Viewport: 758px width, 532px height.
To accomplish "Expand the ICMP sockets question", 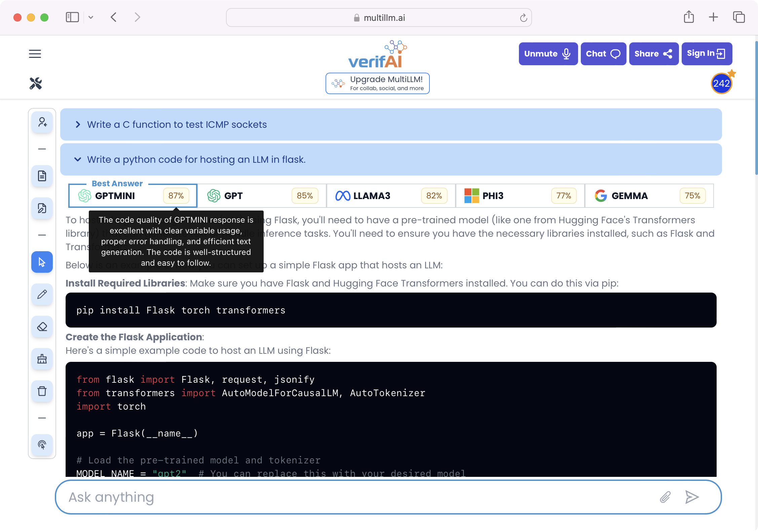I will coord(78,124).
